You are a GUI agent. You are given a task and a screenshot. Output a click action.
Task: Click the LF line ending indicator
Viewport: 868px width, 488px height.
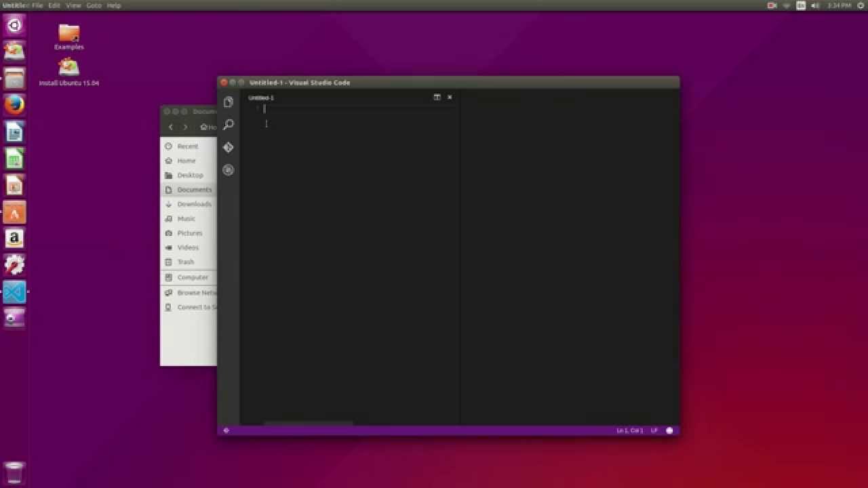[654, 430]
